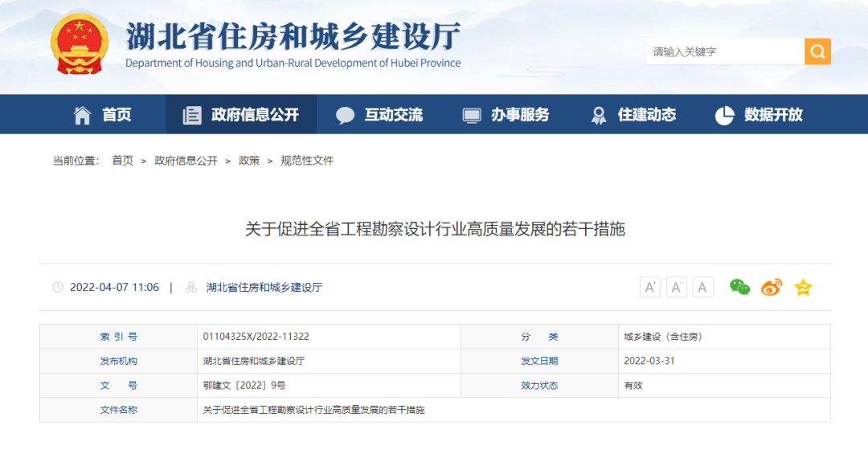Focus the 请输入关键字 search field

pyautogui.click(x=725, y=51)
